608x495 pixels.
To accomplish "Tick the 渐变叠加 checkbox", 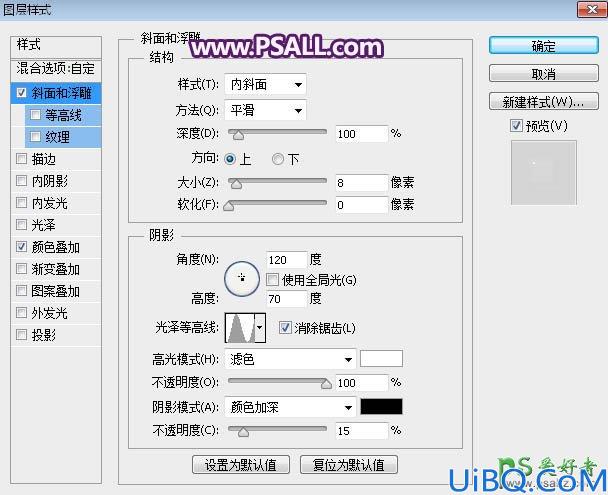I will coord(21,269).
